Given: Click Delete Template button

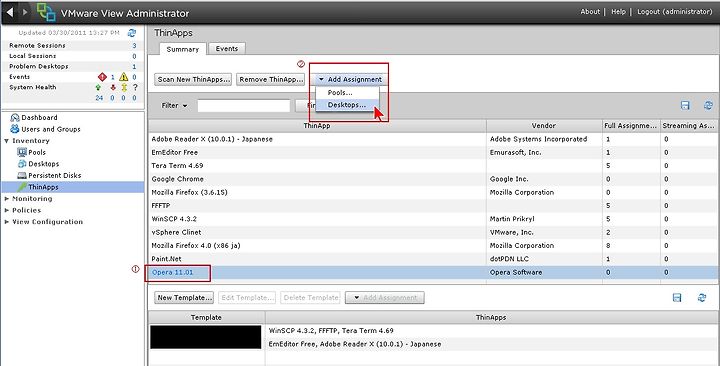Looking at the screenshot, I should pyautogui.click(x=311, y=298).
